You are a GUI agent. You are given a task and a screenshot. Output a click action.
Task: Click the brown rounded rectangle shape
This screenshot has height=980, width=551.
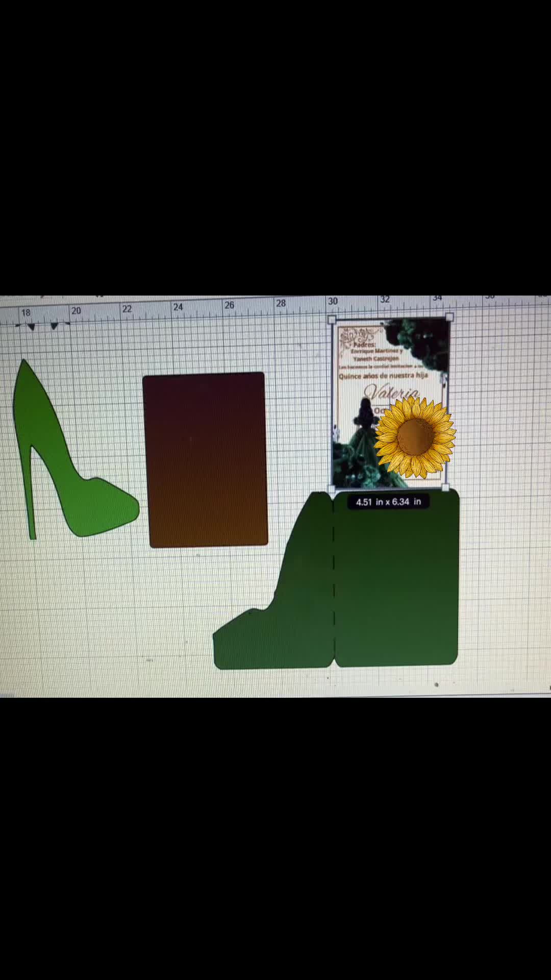205,459
